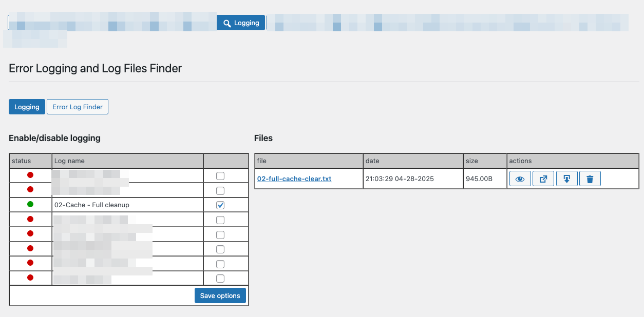Open the Logging tab with magnifier icon
Image resolution: width=644 pixels, height=317 pixels.
click(x=241, y=23)
